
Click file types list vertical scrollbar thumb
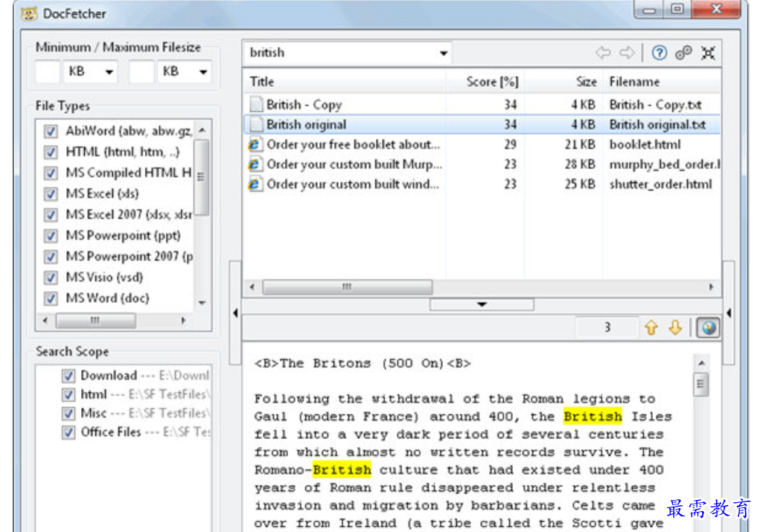pos(201,176)
